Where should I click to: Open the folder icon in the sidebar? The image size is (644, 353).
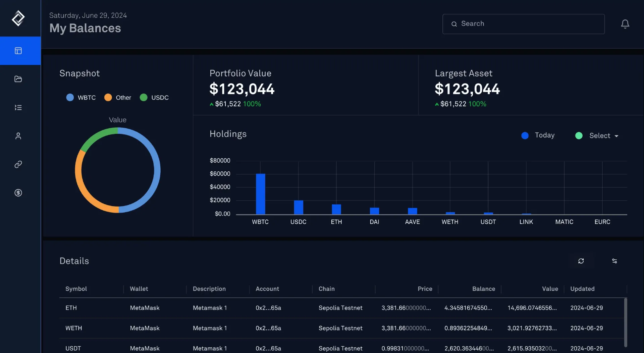pyautogui.click(x=18, y=79)
